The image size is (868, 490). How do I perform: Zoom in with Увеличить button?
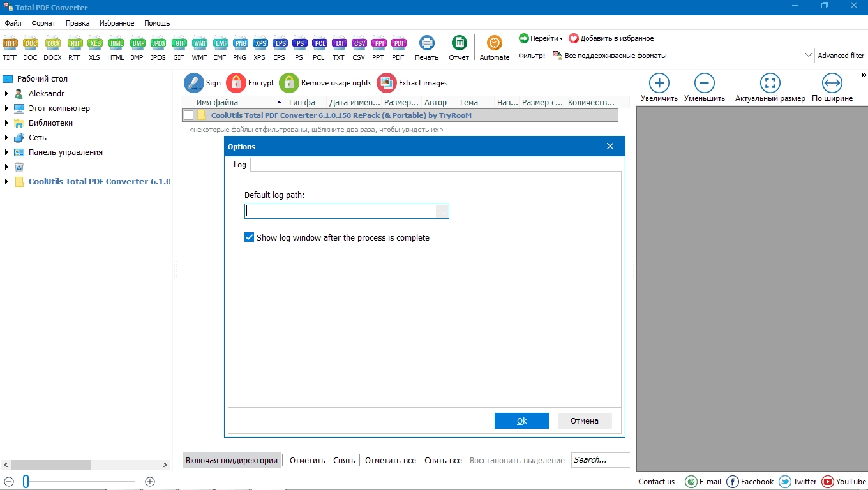click(x=659, y=88)
